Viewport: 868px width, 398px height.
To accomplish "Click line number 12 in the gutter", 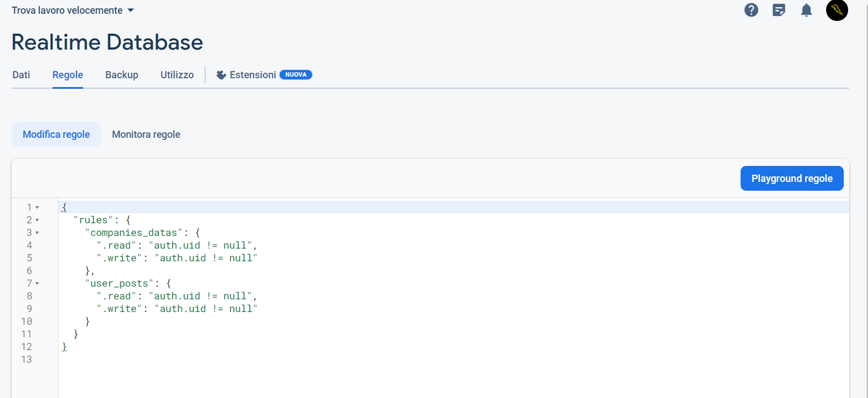I will pyautogui.click(x=26, y=347).
